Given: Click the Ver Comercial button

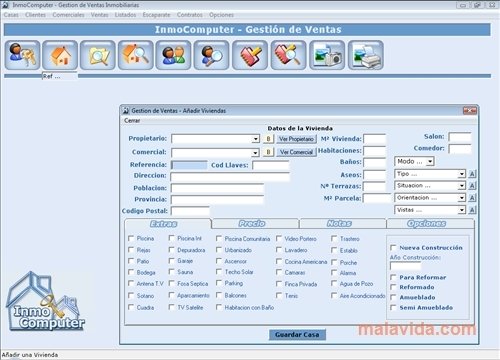Looking at the screenshot, I should (x=296, y=152).
